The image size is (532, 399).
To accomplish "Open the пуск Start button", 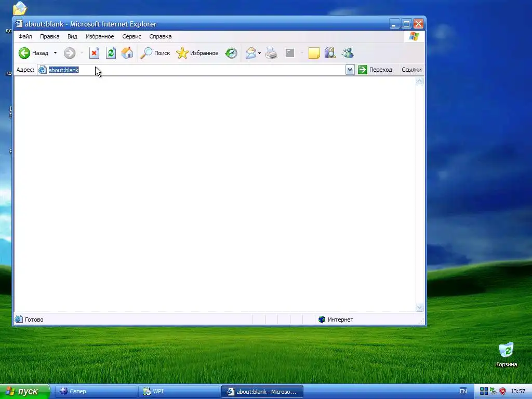I will pyautogui.click(x=24, y=391).
